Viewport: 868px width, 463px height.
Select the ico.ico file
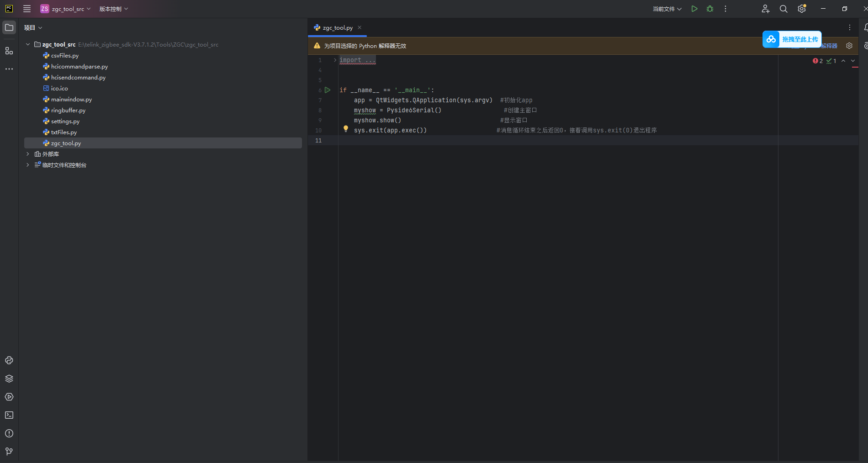pos(59,88)
